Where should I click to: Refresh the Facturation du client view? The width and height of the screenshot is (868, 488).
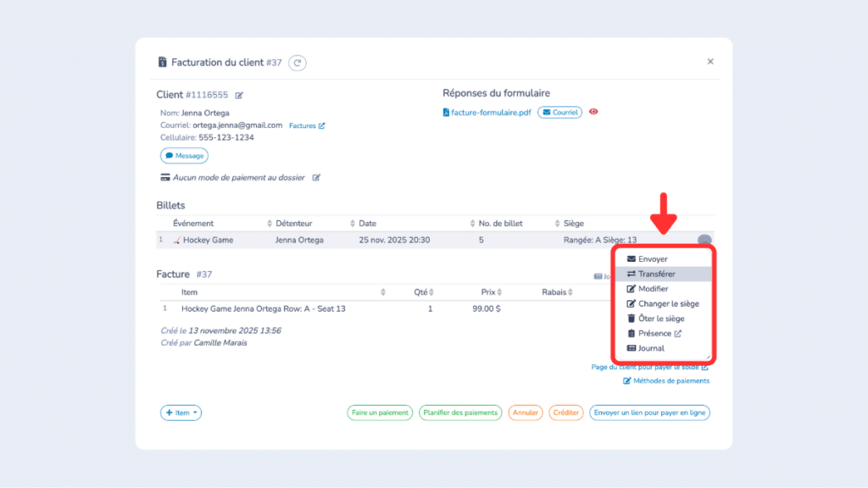297,62
